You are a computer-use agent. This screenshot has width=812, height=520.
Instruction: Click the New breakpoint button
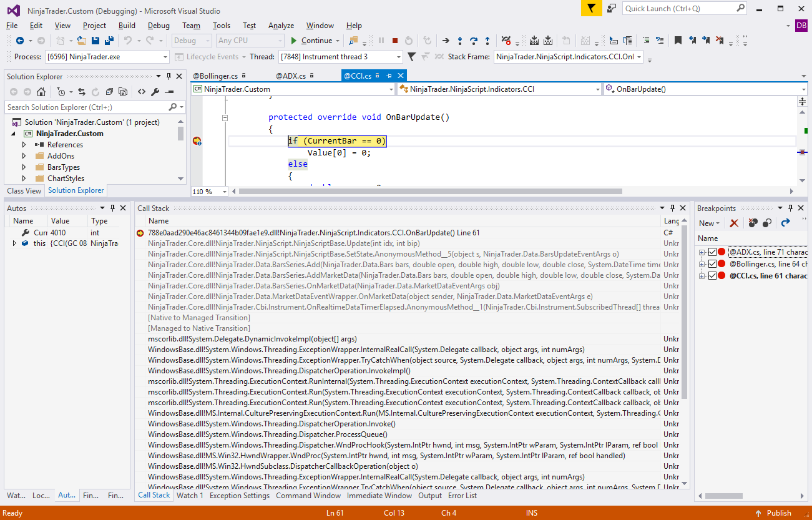709,223
